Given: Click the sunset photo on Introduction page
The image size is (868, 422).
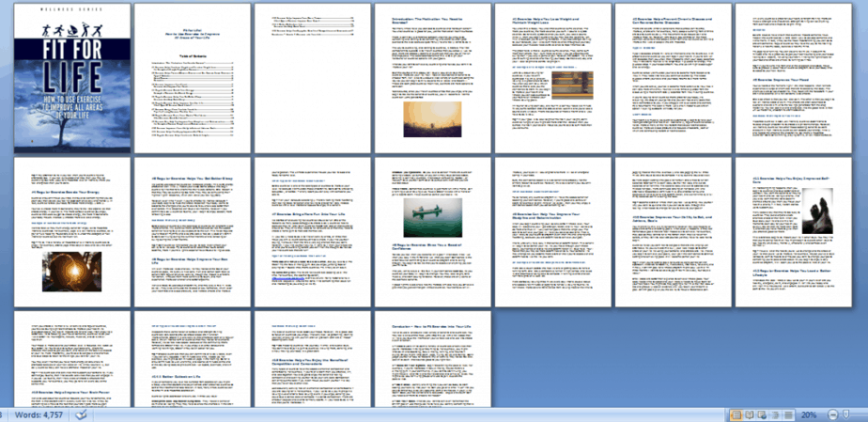Looking at the screenshot, I should pyautogui.click(x=432, y=119).
